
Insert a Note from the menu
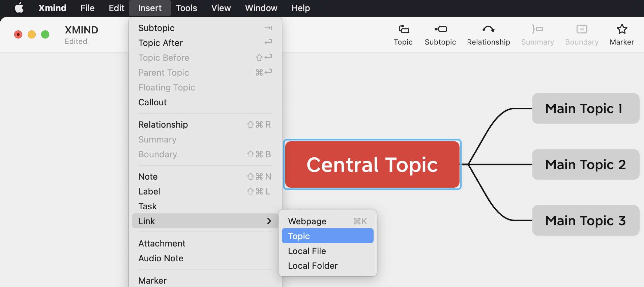point(205,177)
